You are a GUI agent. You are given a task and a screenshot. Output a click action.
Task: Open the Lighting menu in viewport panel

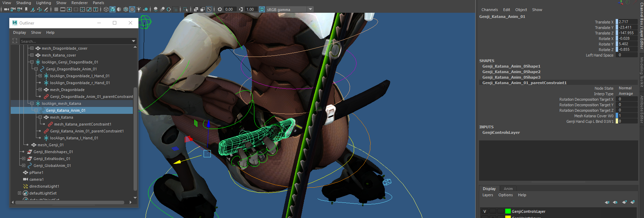coord(43,3)
